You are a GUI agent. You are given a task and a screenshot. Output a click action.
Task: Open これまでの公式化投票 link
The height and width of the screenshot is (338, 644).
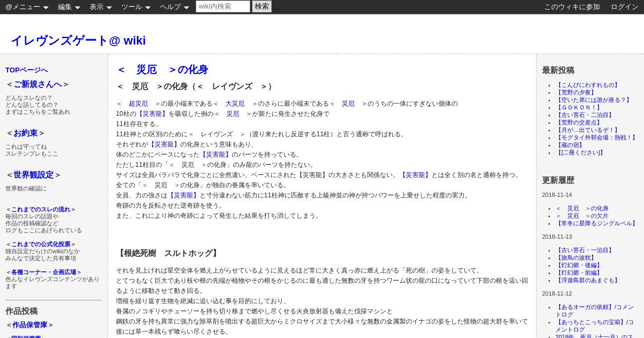(41, 244)
